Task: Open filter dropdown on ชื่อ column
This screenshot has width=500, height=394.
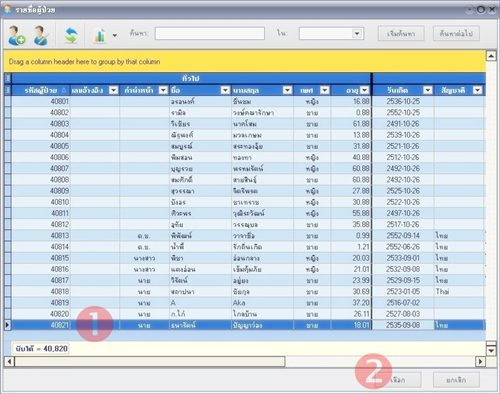Action: pos(225,90)
